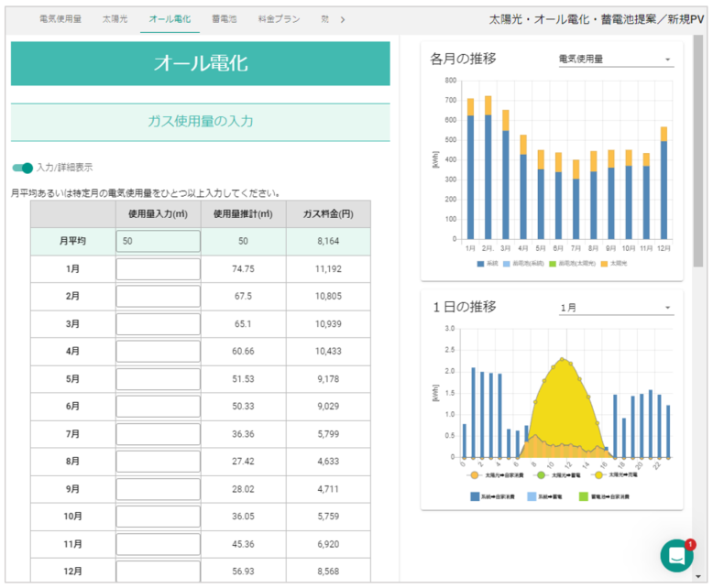Click the 11,192 gas fee cell
The height and width of the screenshot is (588, 713).
tap(328, 269)
